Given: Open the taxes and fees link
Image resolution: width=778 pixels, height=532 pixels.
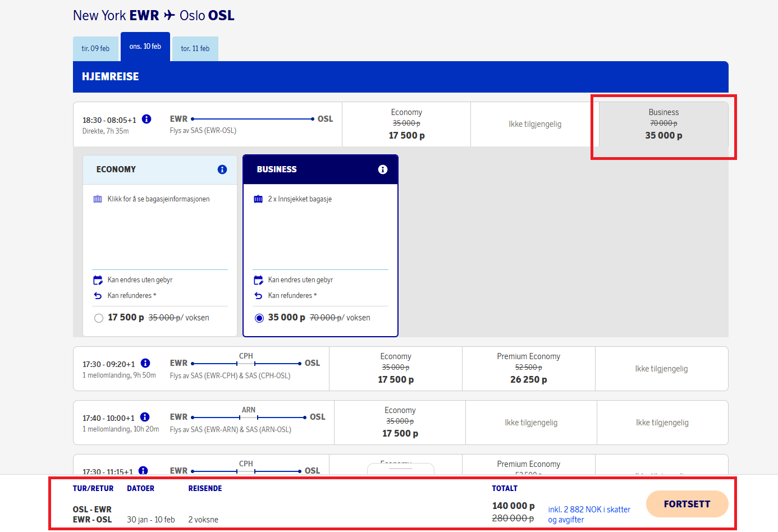Looking at the screenshot, I should click(589, 515).
